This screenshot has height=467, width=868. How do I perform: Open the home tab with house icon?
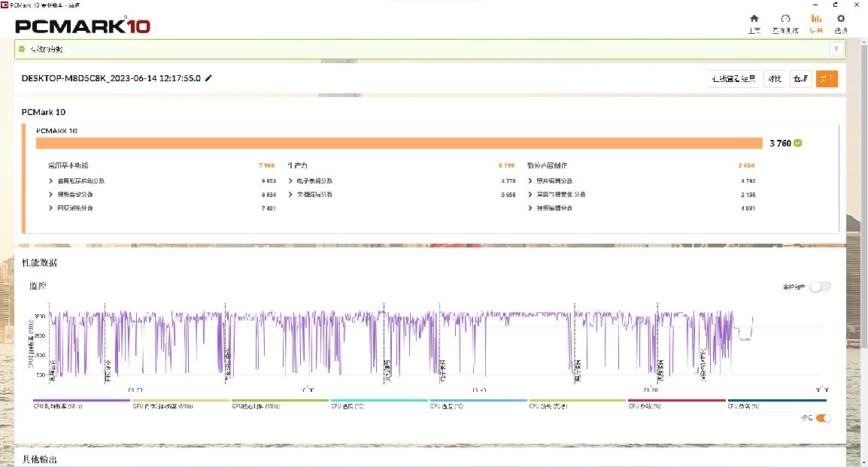tap(754, 24)
